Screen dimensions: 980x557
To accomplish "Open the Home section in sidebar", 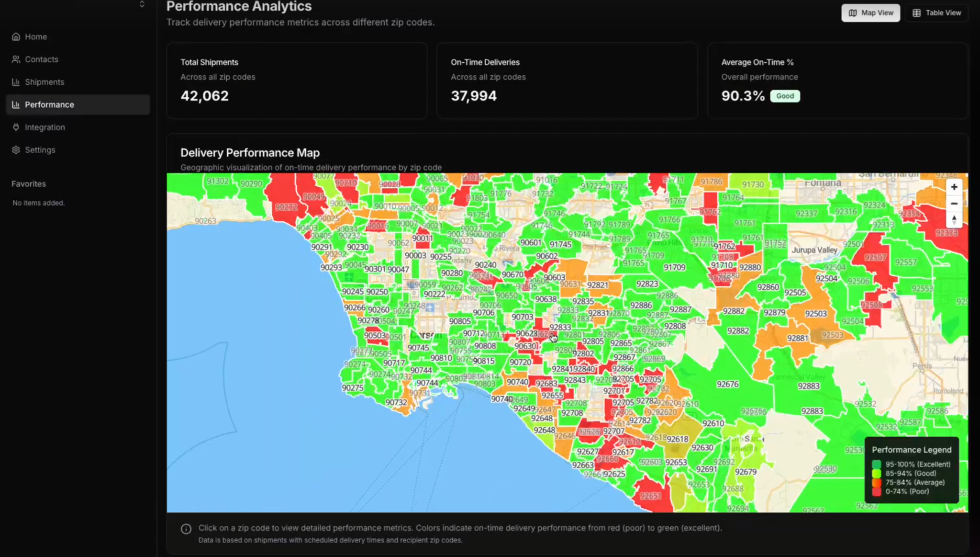I will pyautogui.click(x=36, y=36).
